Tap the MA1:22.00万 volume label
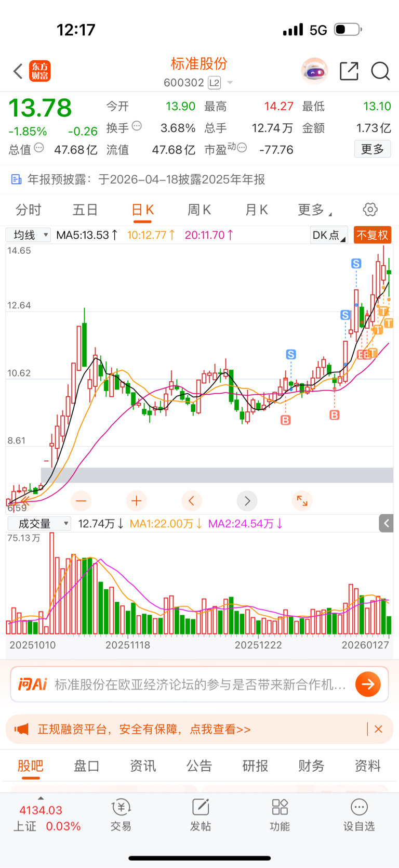 166,524
